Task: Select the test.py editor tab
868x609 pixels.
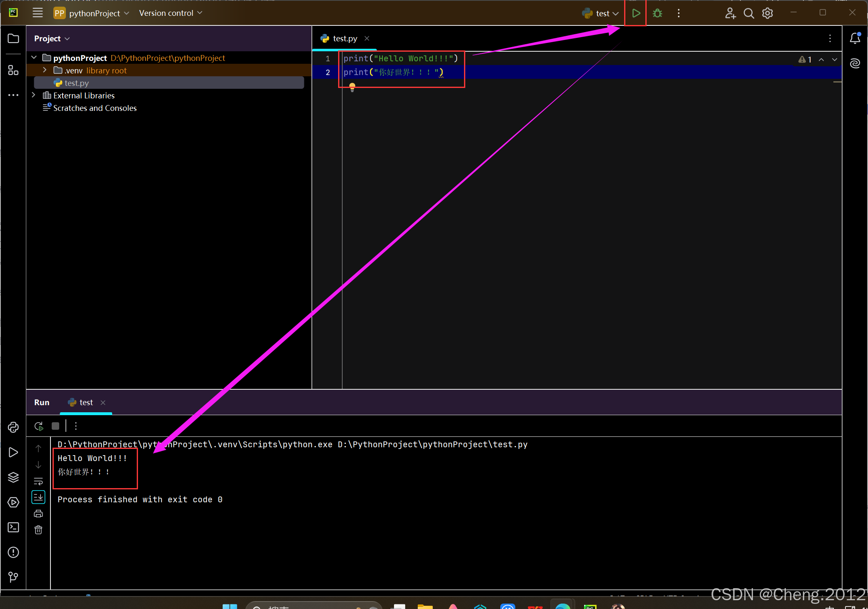Action: pos(344,38)
